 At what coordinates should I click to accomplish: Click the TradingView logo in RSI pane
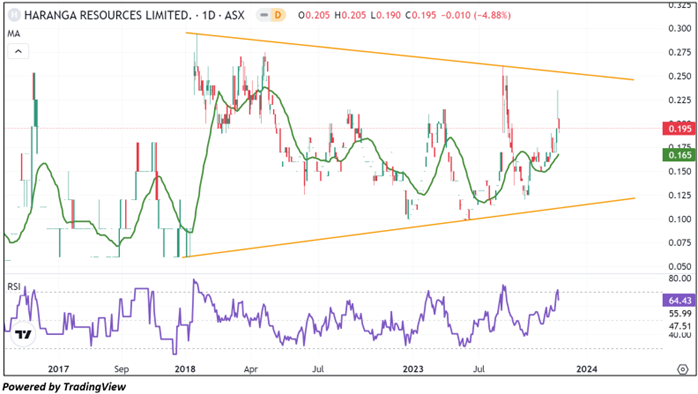coord(22,334)
